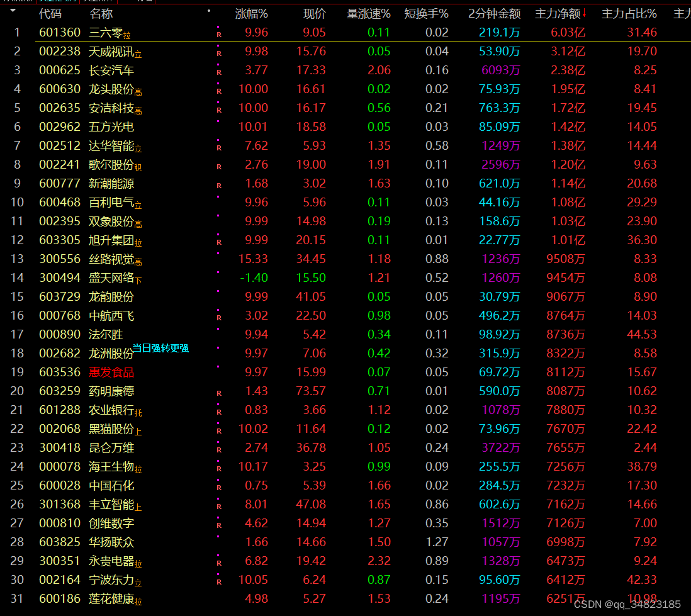Click the R margin icon in 丰立智能 row
The width and height of the screenshot is (691, 616).
[219, 507]
